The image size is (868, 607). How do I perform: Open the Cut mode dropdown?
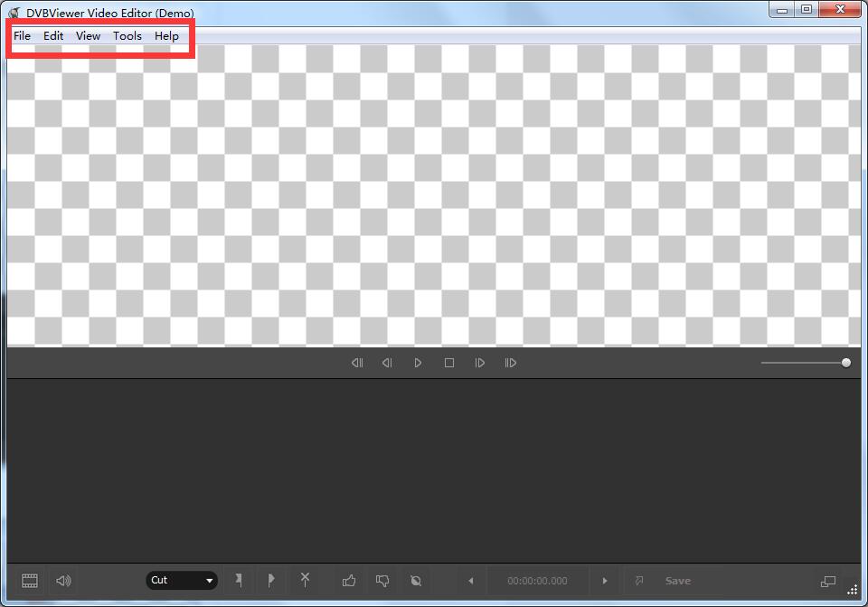(181, 580)
